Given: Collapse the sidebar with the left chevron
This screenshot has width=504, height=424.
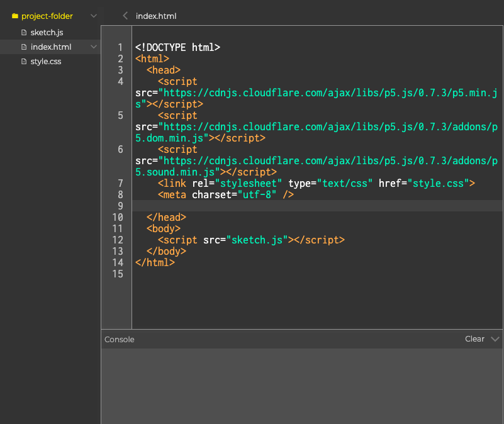Looking at the screenshot, I should coord(125,16).
